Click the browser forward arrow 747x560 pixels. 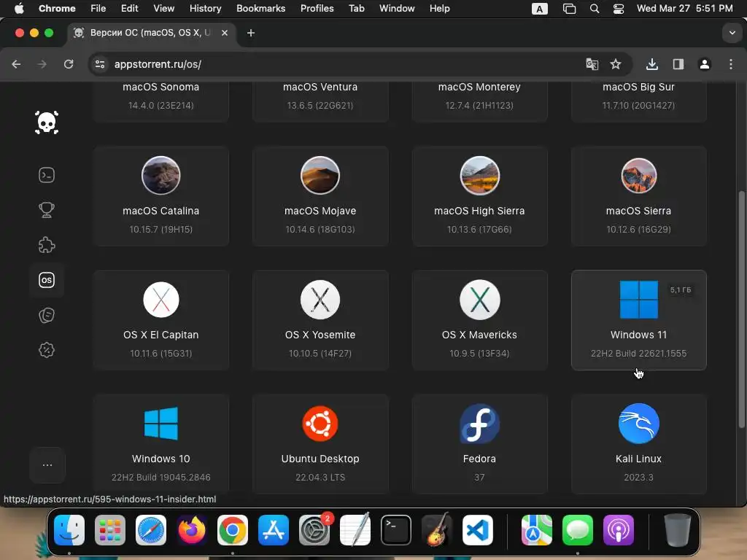[x=42, y=64]
